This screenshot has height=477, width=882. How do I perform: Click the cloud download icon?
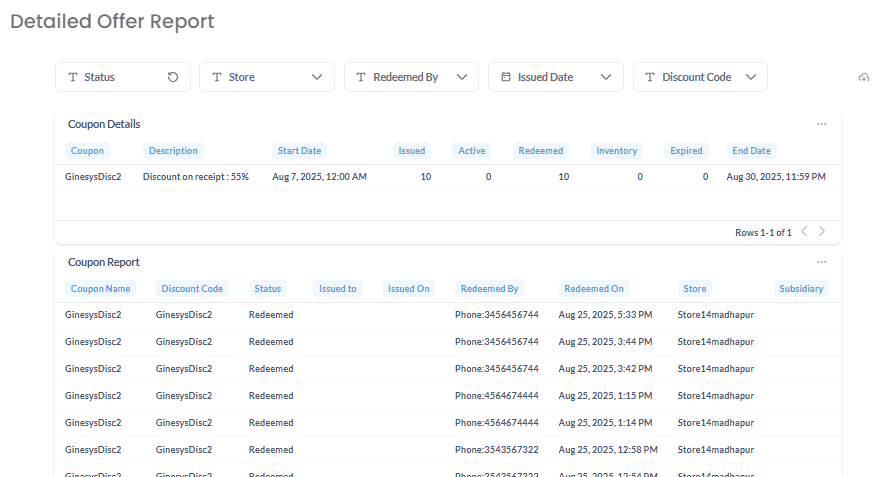pyautogui.click(x=864, y=78)
